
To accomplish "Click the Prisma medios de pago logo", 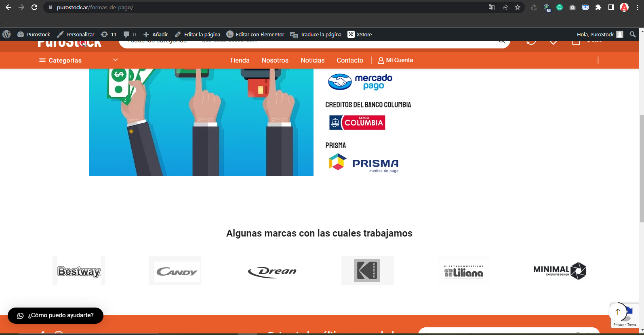I will pos(364,163).
